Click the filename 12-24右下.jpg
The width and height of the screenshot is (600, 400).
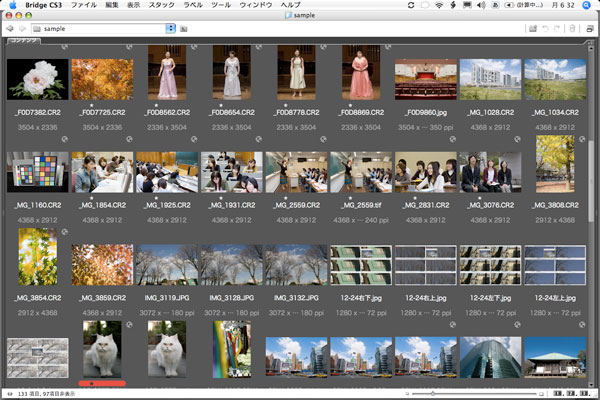point(361,298)
